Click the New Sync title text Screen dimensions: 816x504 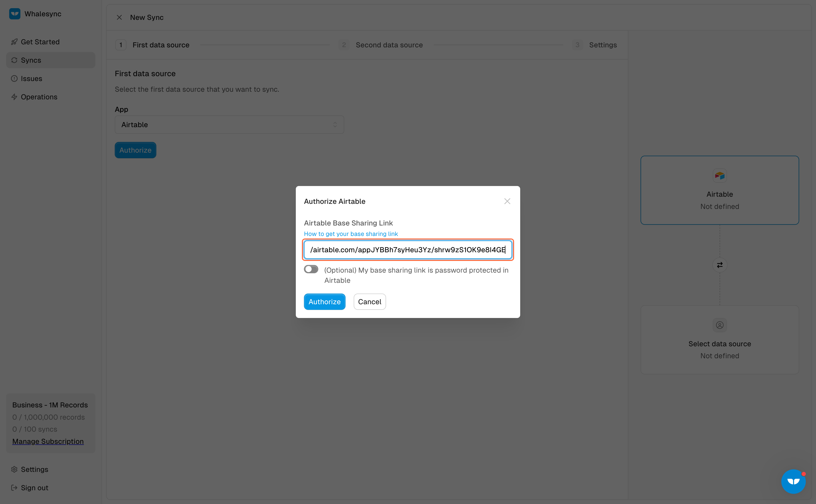147,17
